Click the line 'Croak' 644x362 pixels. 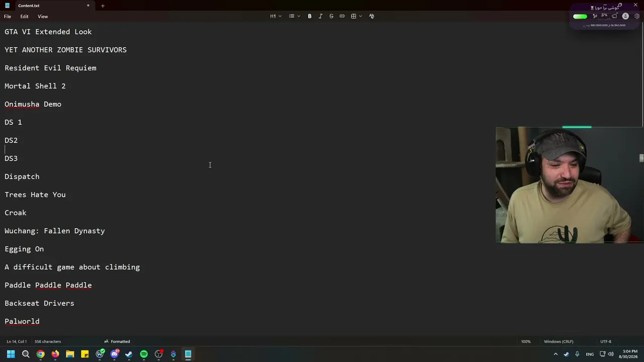click(x=16, y=213)
